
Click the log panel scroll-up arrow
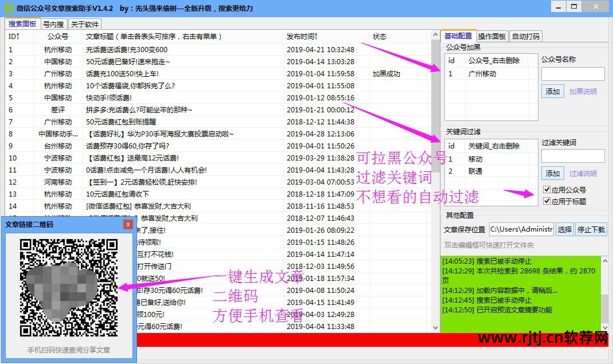tap(605, 261)
